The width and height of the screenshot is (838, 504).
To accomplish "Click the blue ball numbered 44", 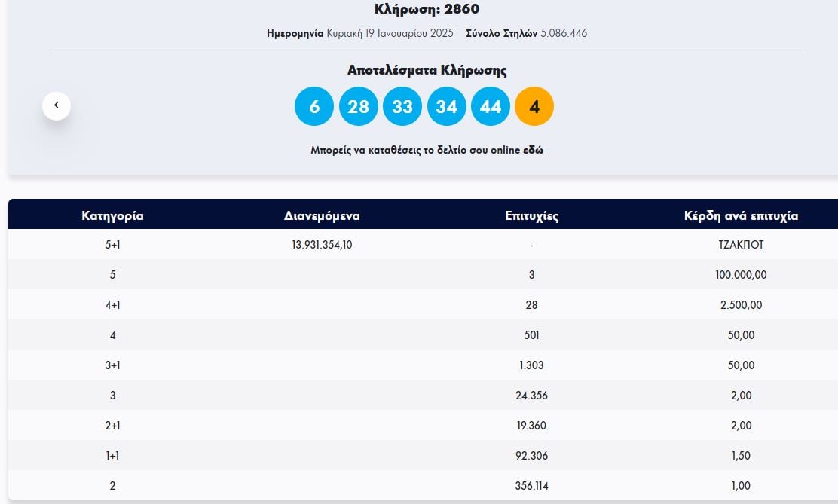I will (x=491, y=107).
